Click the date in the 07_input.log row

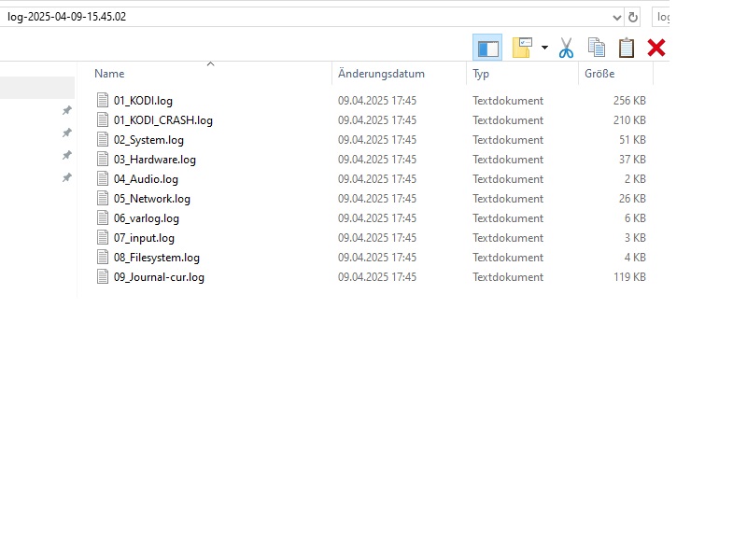[x=377, y=238]
